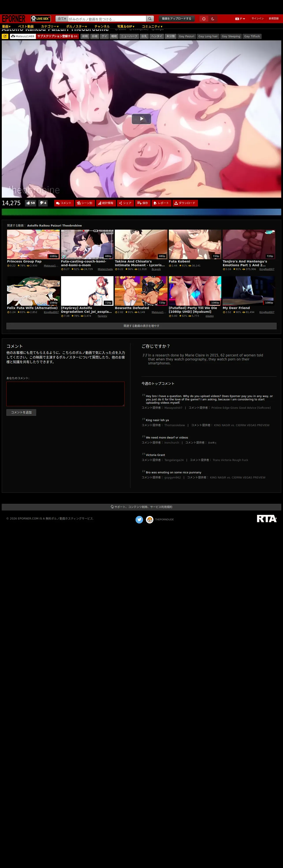283x868 pixels.
Task: Open the Twitter icon in footer
Action: click(139, 520)
